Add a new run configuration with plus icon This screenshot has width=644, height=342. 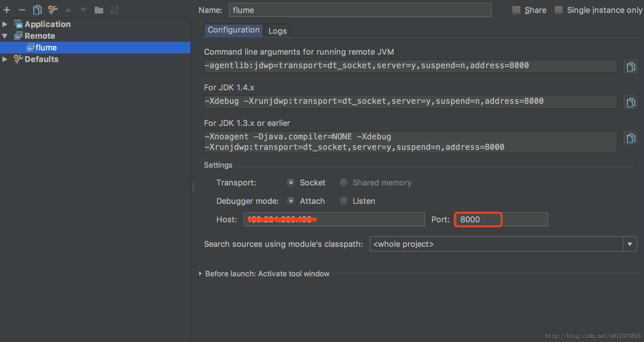point(7,10)
